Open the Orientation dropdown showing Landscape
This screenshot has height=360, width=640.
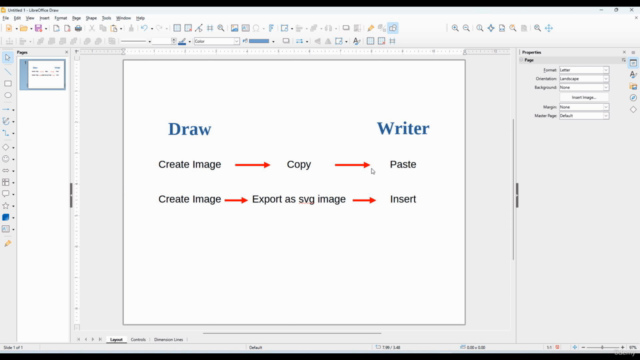584,79
